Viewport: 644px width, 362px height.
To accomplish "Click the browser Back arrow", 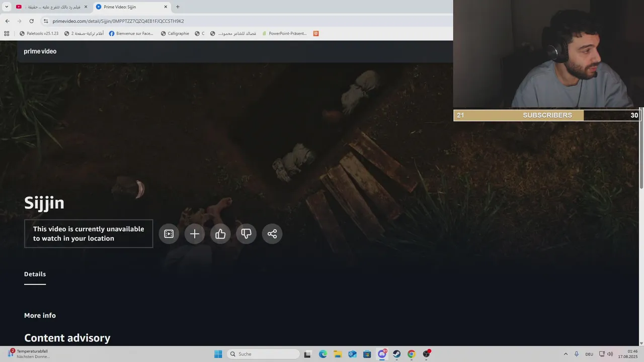I will [7, 21].
